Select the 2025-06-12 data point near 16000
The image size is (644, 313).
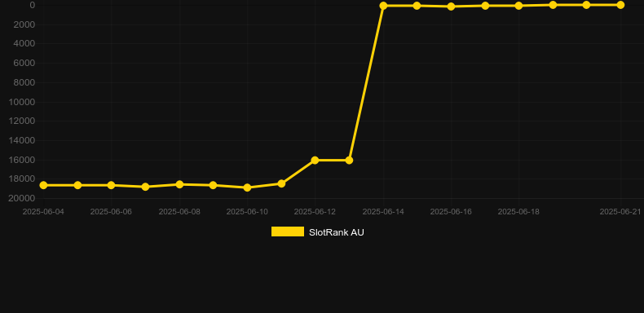click(x=315, y=161)
